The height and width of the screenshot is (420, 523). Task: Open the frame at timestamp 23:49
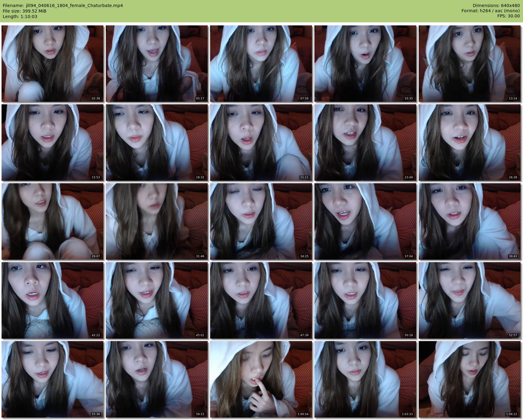click(x=365, y=143)
